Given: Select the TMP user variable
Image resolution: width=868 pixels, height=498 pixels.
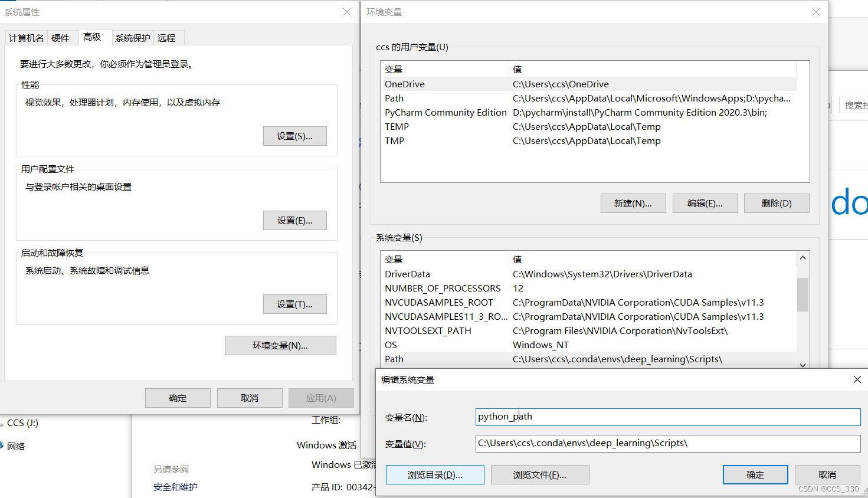Looking at the screenshot, I should pos(588,140).
